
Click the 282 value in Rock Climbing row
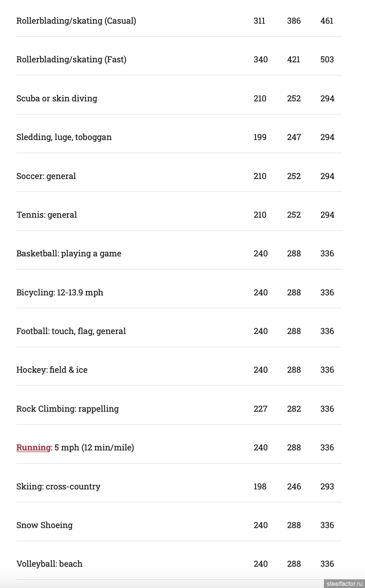click(294, 409)
